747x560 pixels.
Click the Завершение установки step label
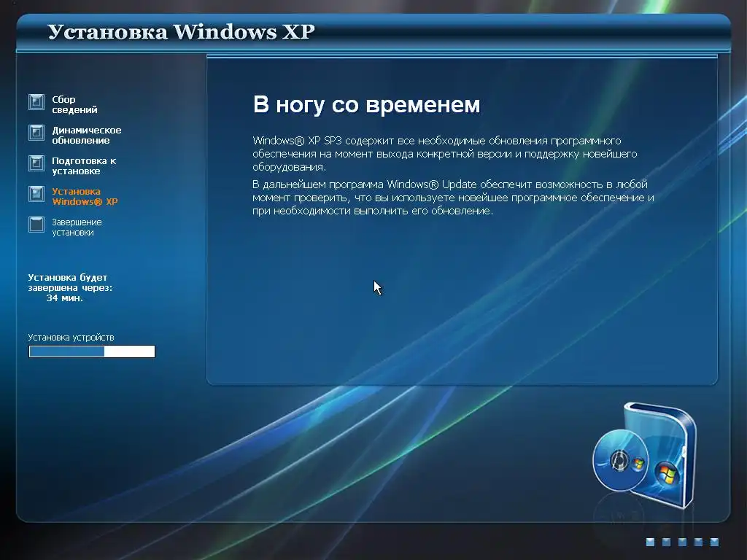point(77,227)
